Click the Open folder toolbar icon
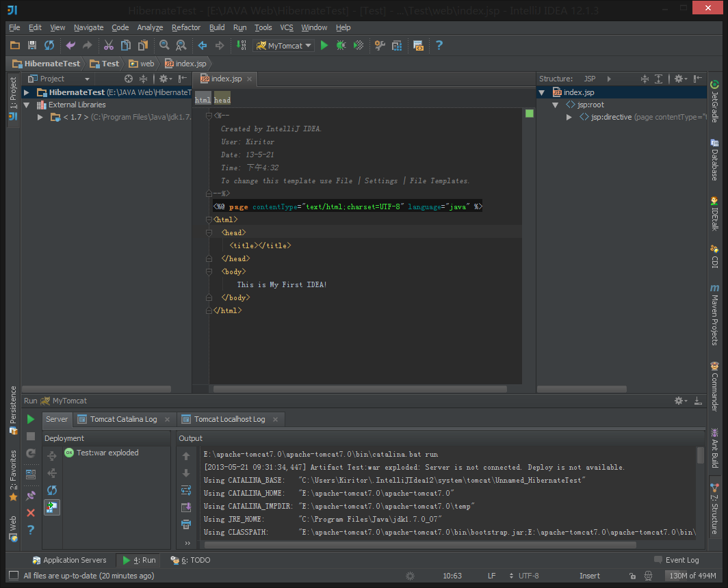The width and height of the screenshot is (728, 588). point(15,46)
